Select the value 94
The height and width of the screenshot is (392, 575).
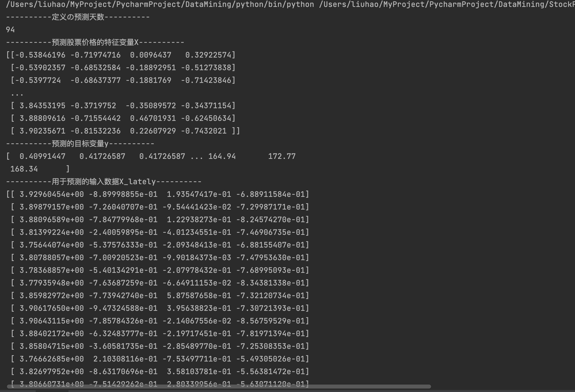click(10, 30)
